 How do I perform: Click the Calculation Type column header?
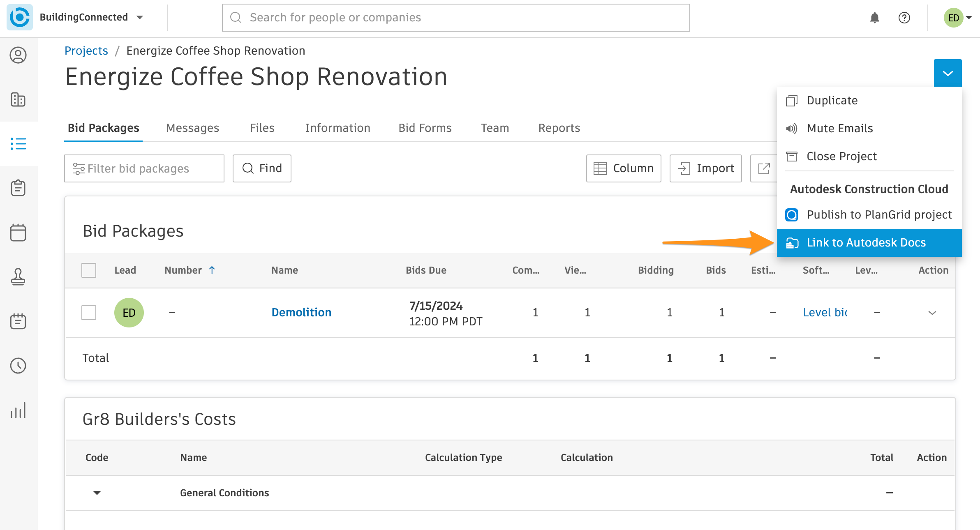[x=463, y=458]
